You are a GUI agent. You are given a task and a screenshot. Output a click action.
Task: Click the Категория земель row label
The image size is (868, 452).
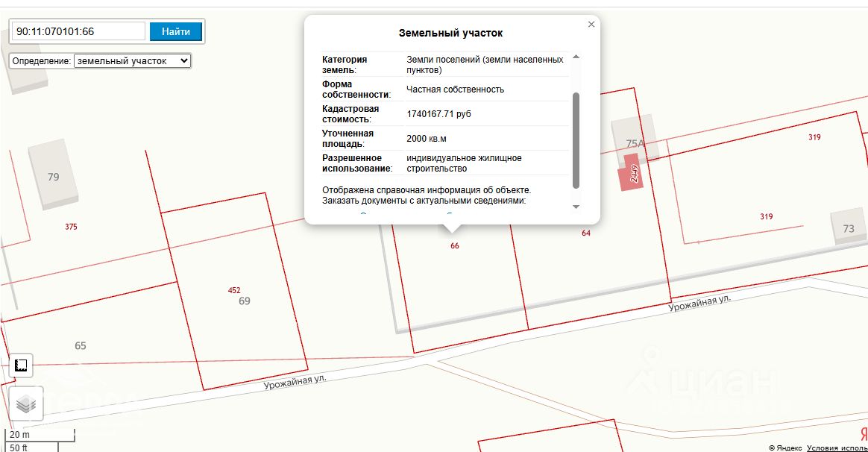(345, 65)
